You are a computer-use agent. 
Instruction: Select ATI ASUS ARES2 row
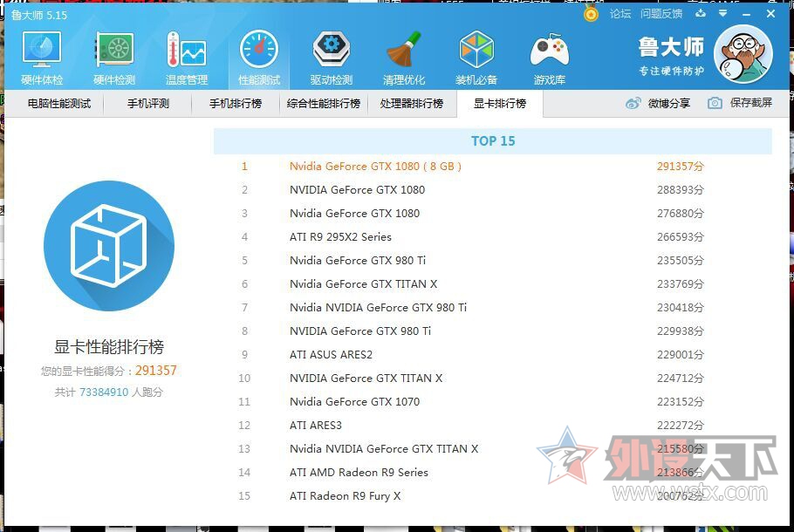(493, 354)
